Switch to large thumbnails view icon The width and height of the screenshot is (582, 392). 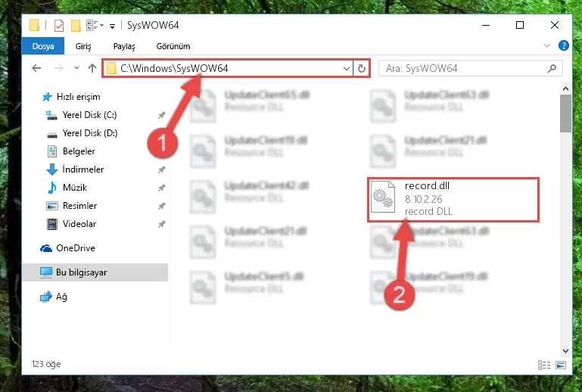(x=561, y=366)
